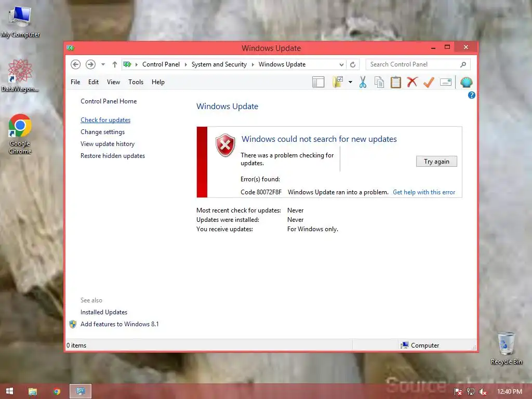Open the Recycle Bin desktop icon

coord(506,349)
